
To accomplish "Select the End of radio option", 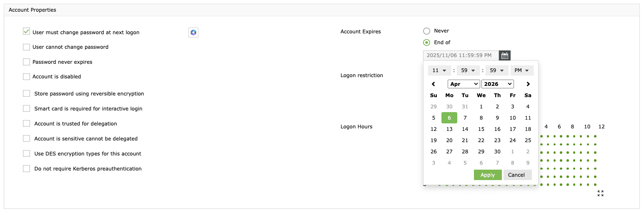I will 426,43.
